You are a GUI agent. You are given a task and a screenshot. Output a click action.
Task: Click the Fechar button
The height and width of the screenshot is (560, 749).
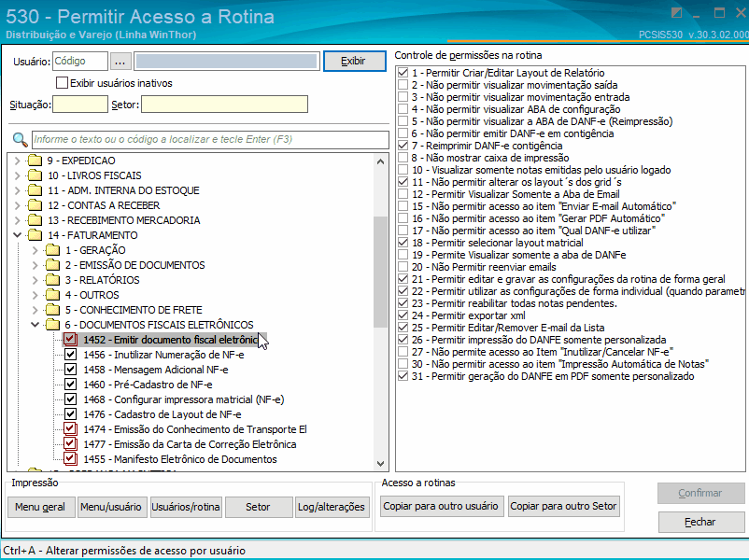tap(700, 522)
